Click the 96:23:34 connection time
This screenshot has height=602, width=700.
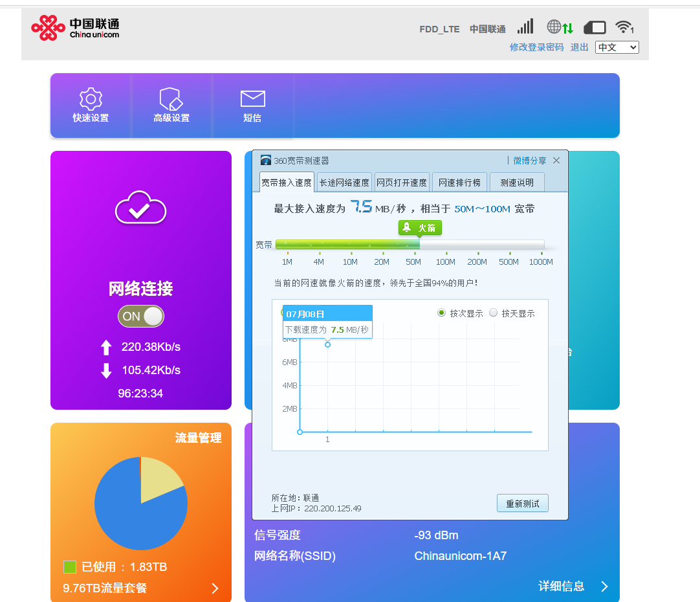140,394
